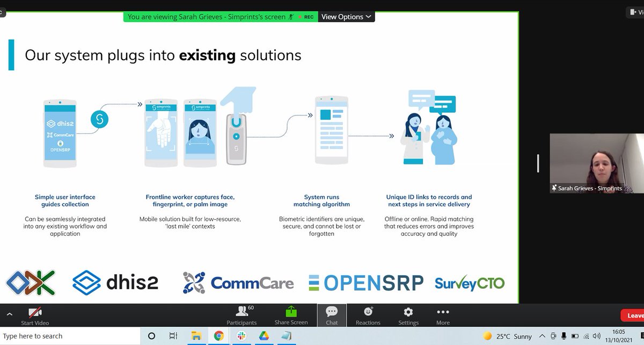
Task: Open the Chat panel
Action: coord(332,316)
